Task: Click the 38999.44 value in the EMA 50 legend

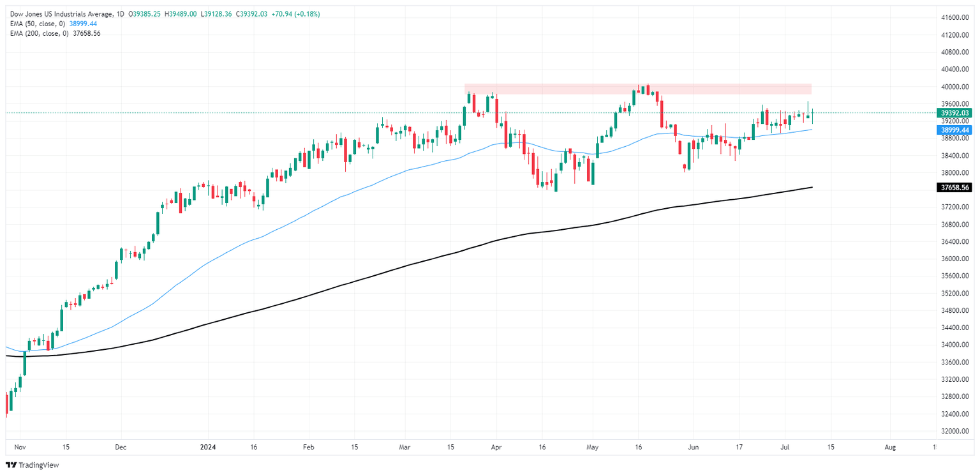Action: [x=82, y=24]
